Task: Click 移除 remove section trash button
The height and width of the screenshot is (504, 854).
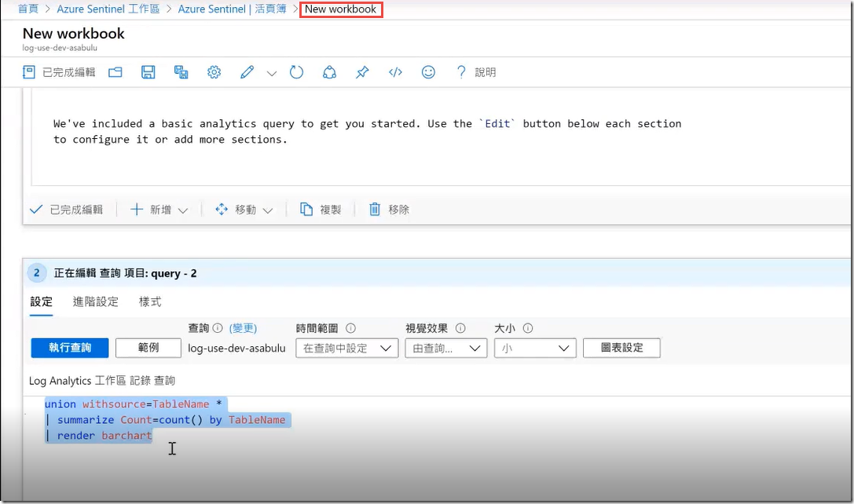Action: point(389,210)
